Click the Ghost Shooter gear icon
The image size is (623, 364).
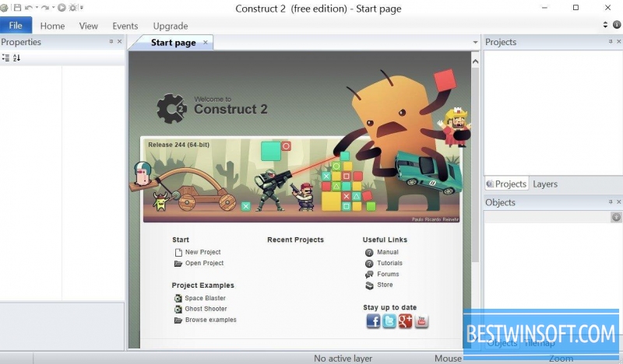[178, 309]
